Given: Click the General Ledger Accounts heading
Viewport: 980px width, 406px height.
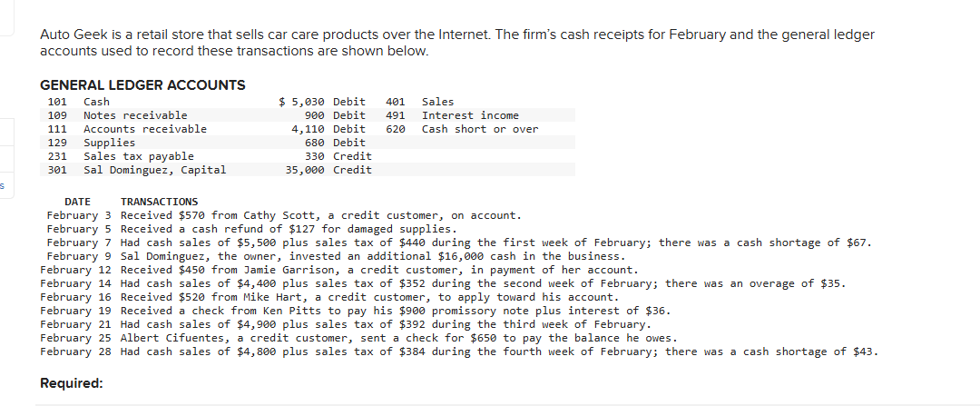Looking at the screenshot, I should (142, 85).
